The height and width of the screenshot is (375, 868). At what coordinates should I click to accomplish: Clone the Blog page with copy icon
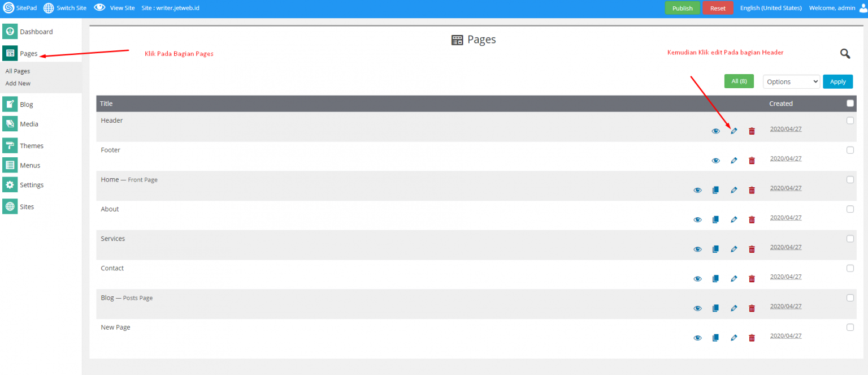(x=715, y=308)
